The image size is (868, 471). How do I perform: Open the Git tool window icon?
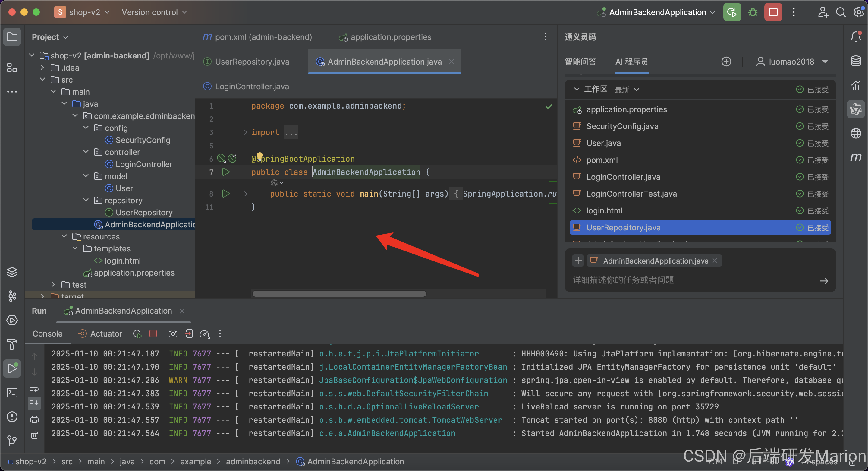[x=12, y=440]
